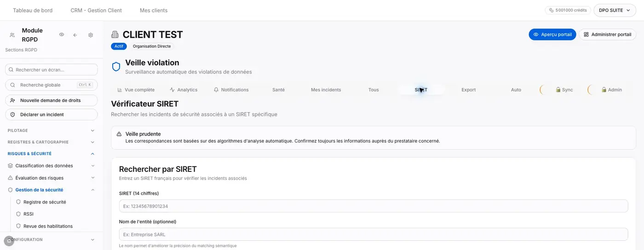644x250 pixels.
Task: Click the Actif status badge
Action: (x=119, y=46)
